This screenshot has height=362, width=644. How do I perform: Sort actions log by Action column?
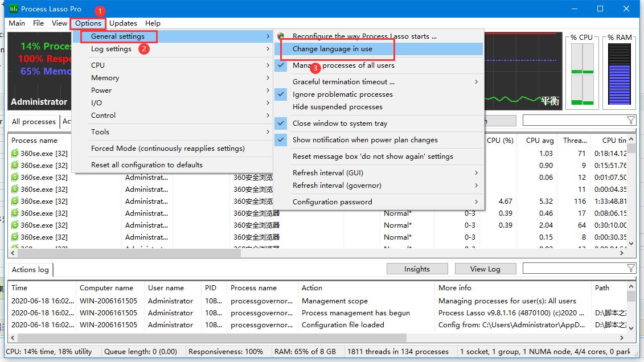pyautogui.click(x=366, y=287)
